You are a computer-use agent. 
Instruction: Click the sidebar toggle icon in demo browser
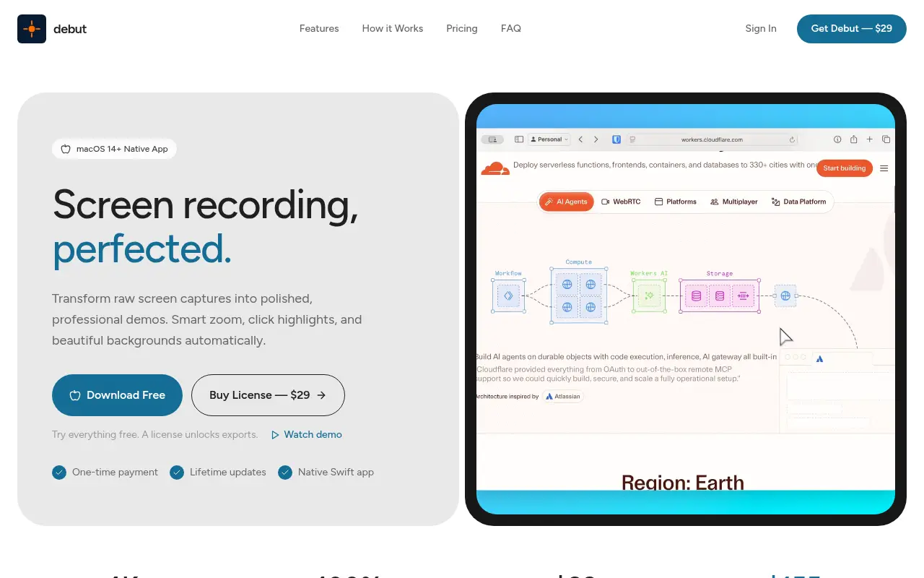click(x=518, y=139)
